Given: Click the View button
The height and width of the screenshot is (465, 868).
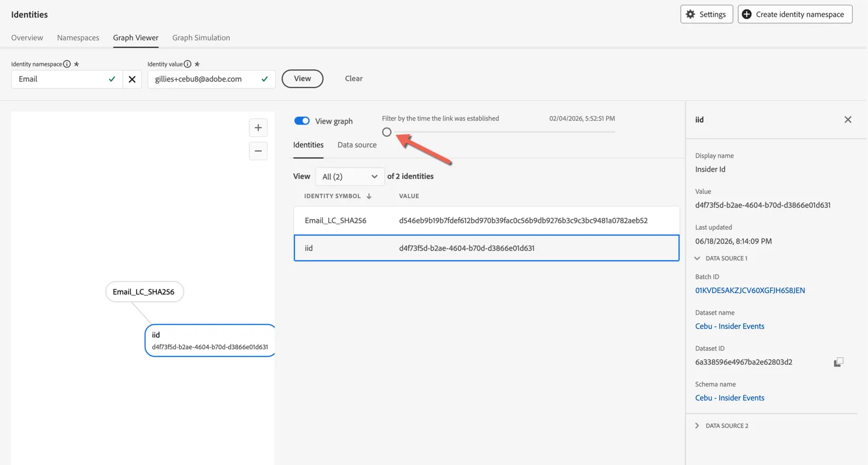Looking at the screenshot, I should click(303, 79).
